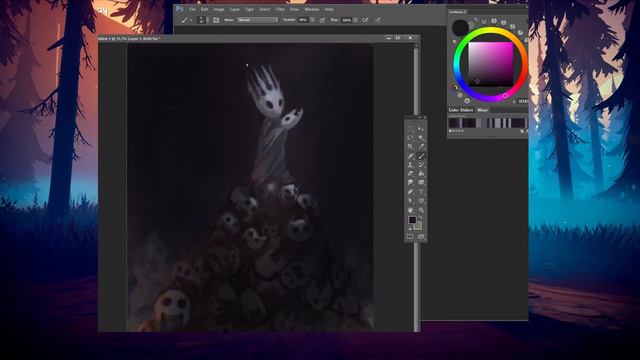
Task: Toggle pressure for opacity
Action: pyautogui.click(x=322, y=20)
